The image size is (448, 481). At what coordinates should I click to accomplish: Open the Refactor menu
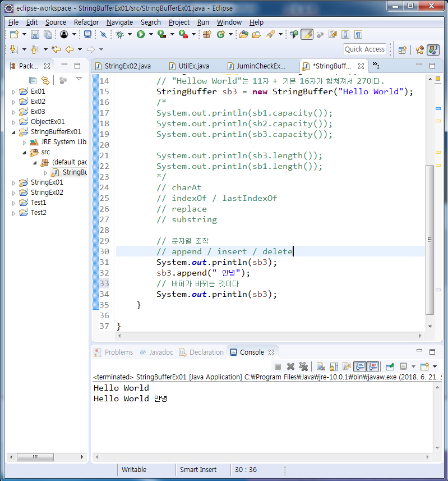click(x=86, y=22)
